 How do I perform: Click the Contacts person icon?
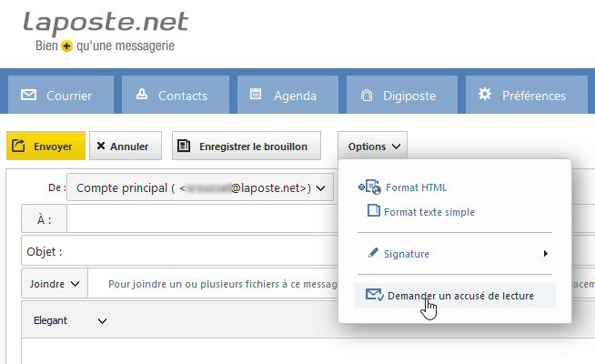[142, 94]
